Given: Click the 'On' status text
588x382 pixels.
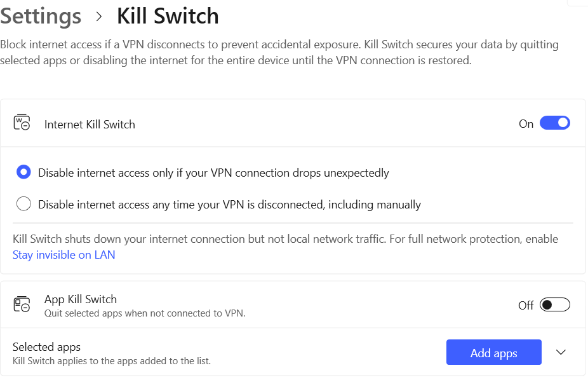Looking at the screenshot, I should [x=526, y=124].
